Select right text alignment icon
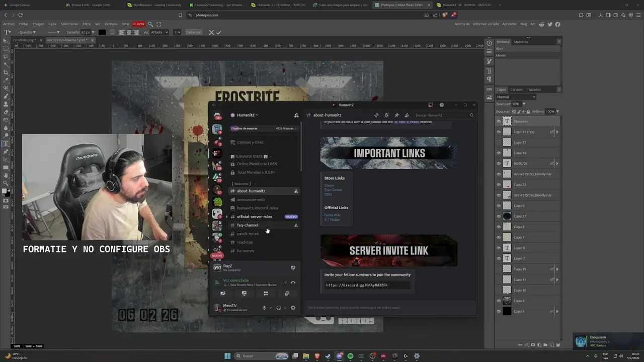 pyautogui.click(x=136, y=32)
